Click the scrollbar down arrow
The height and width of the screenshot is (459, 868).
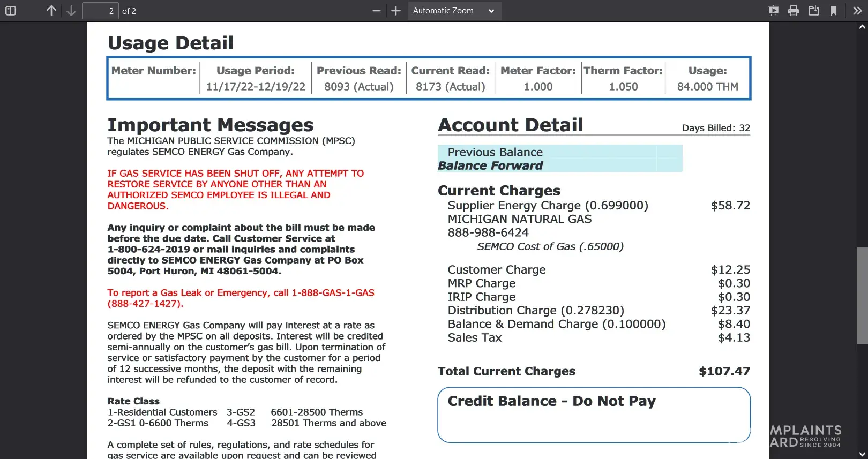point(862,454)
